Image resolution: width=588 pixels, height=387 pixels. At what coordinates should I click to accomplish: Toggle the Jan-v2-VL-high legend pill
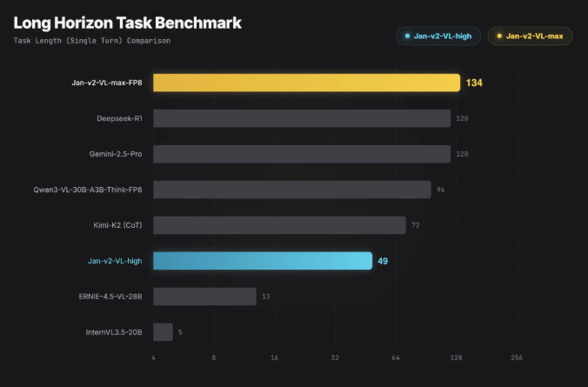[x=438, y=36]
